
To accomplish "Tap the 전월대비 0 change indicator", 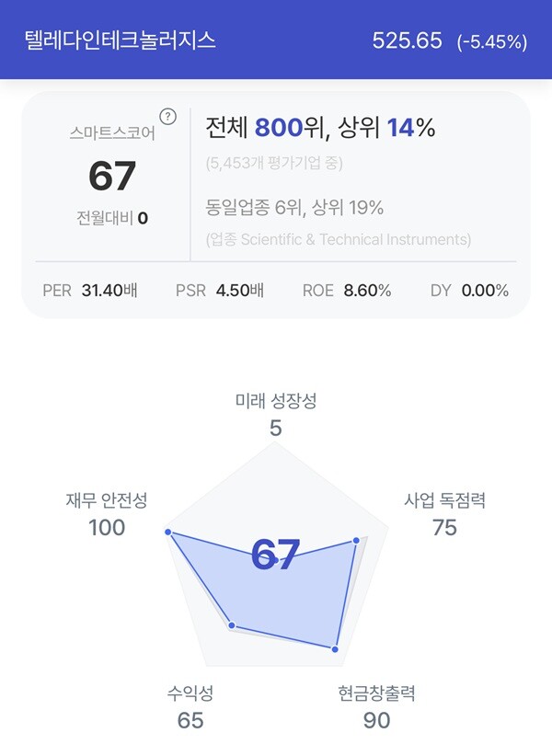I will (112, 218).
